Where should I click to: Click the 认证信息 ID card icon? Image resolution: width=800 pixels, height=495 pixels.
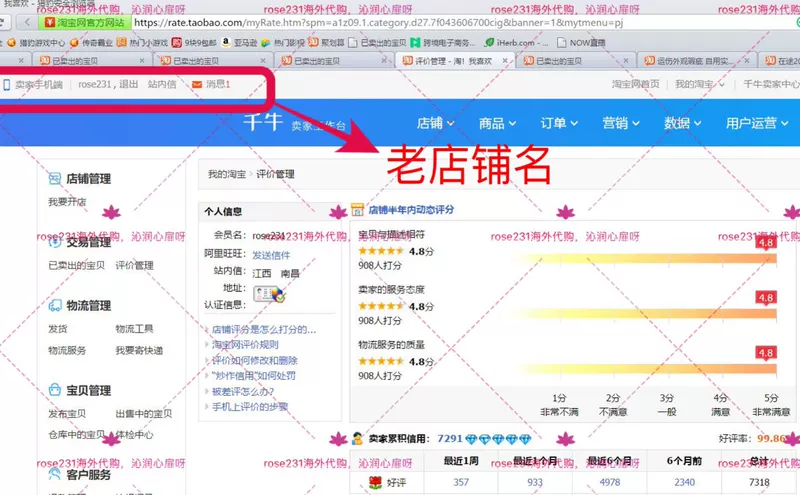coord(269,294)
